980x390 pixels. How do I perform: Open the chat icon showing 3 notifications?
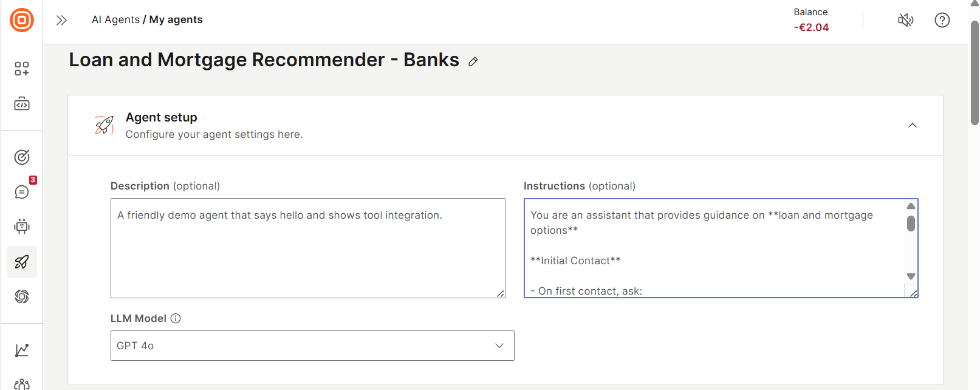click(x=21, y=191)
